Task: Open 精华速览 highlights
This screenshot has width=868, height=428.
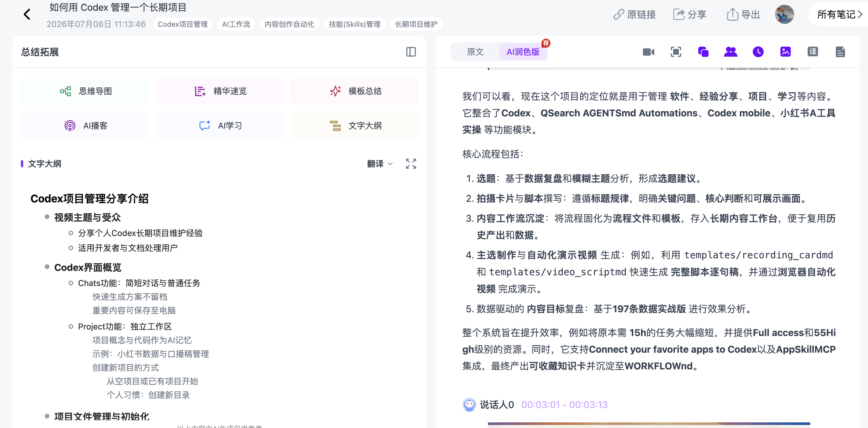Action: (219, 91)
